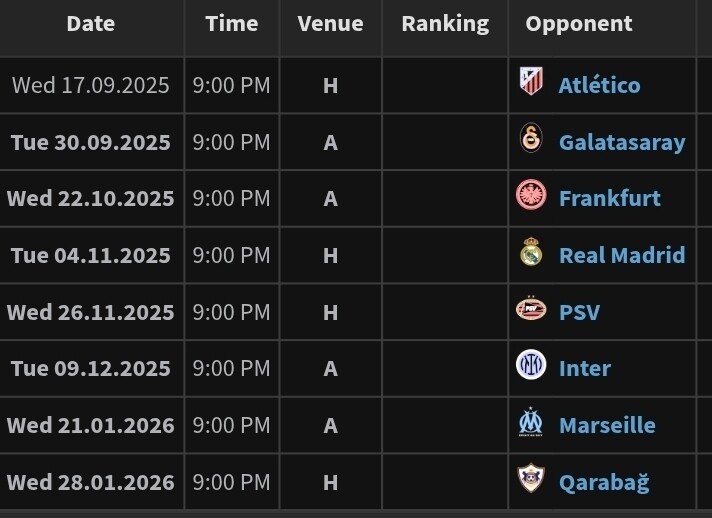Open the Qarabağ team link
The width and height of the screenshot is (712, 518).
[x=604, y=482]
